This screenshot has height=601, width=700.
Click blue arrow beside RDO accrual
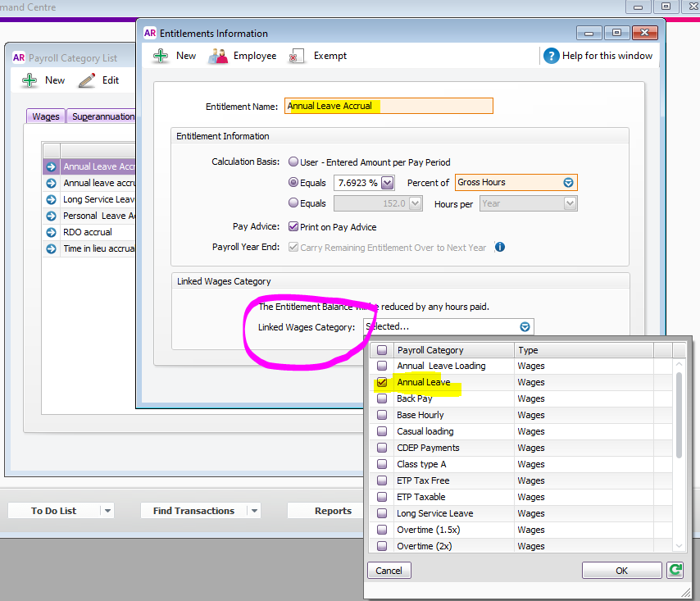pyautogui.click(x=51, y=232)
